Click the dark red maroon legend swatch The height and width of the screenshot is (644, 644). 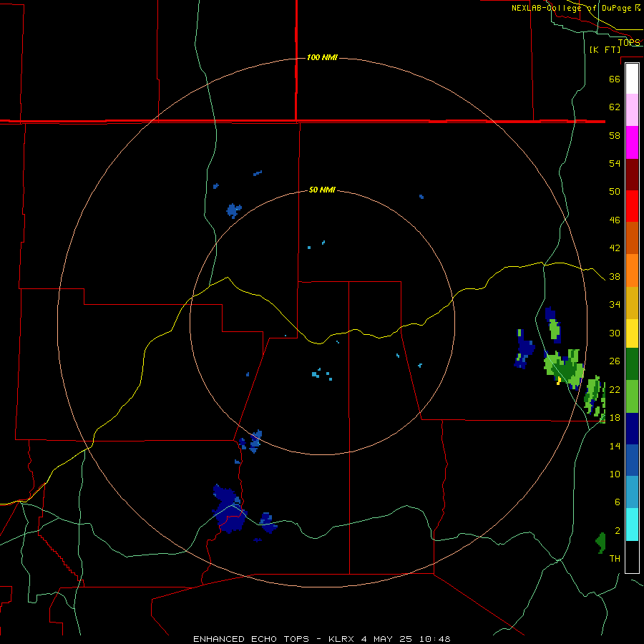[632, 175]
